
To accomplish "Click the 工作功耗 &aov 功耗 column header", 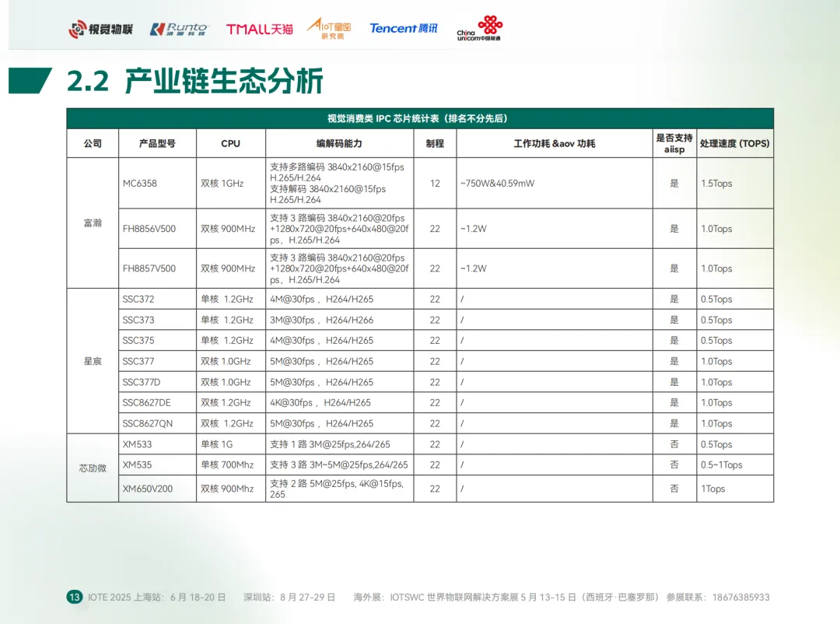I will [555, 144].
